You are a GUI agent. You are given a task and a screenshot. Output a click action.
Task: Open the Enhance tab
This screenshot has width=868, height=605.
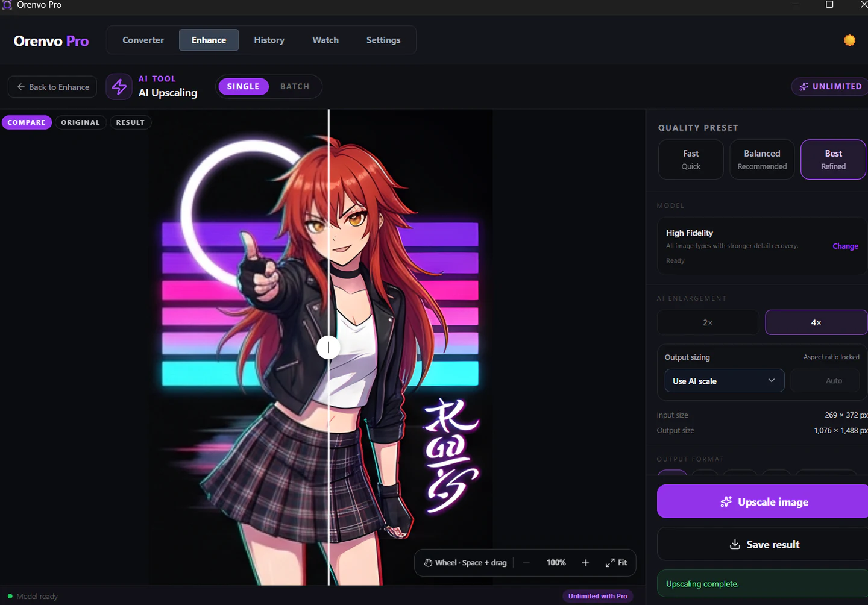click(209, 40)
